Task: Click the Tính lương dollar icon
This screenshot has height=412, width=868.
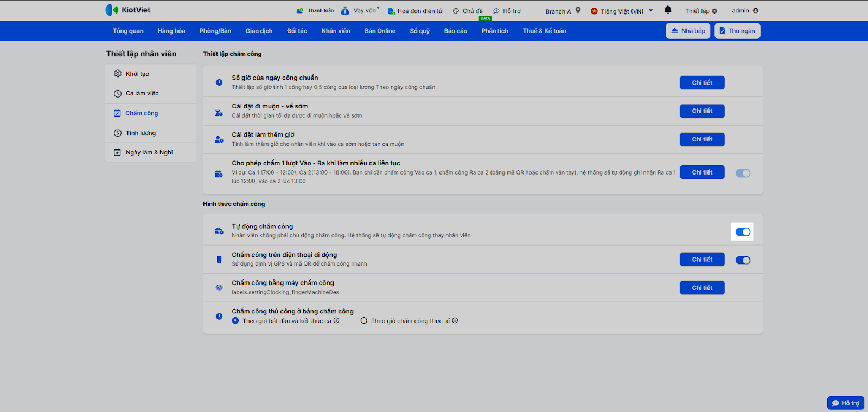Action: tap(118, 133)
